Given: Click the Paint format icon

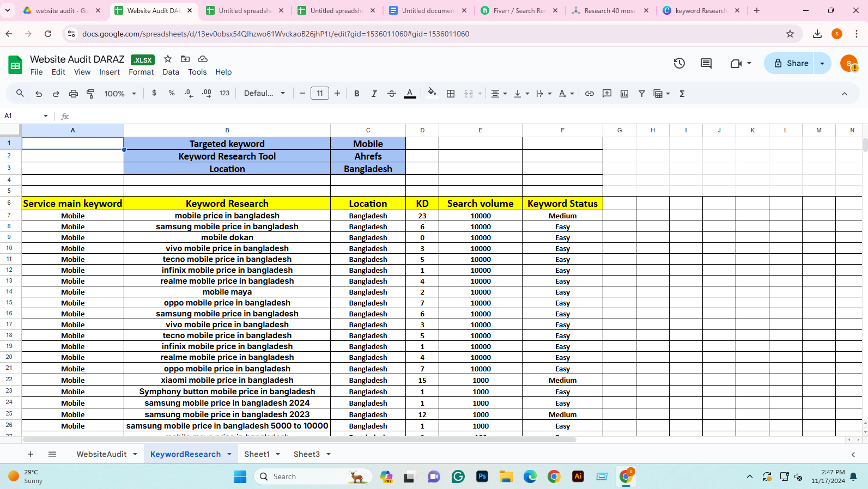Looking at the screenshot, I should click(x=90, y=94).
